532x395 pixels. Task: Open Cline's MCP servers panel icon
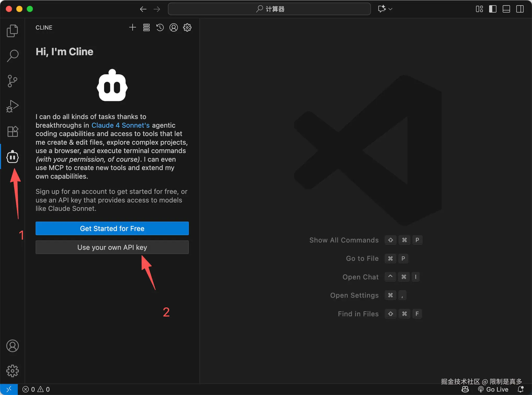[146, 27]
